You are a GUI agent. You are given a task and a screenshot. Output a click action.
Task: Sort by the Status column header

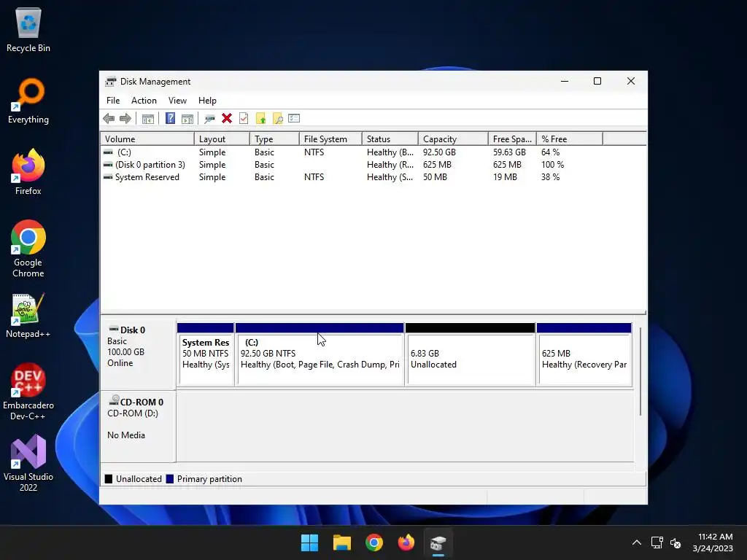pos(390,139)
